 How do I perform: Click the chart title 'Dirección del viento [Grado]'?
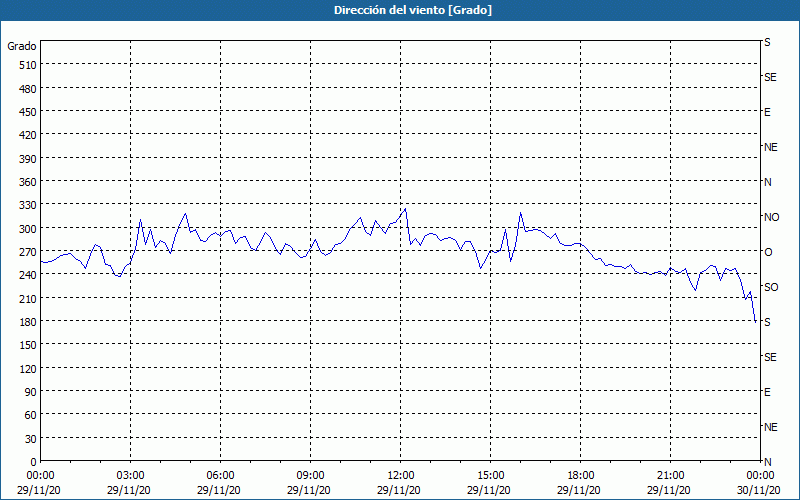point(413,10)
